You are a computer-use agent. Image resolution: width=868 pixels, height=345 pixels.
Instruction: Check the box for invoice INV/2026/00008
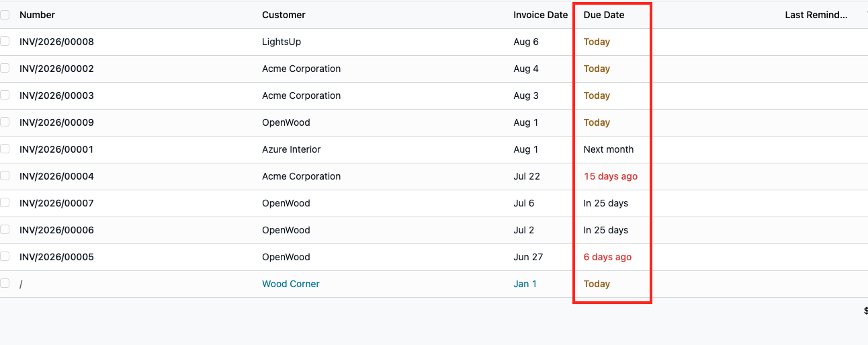[x=5, y=42]
